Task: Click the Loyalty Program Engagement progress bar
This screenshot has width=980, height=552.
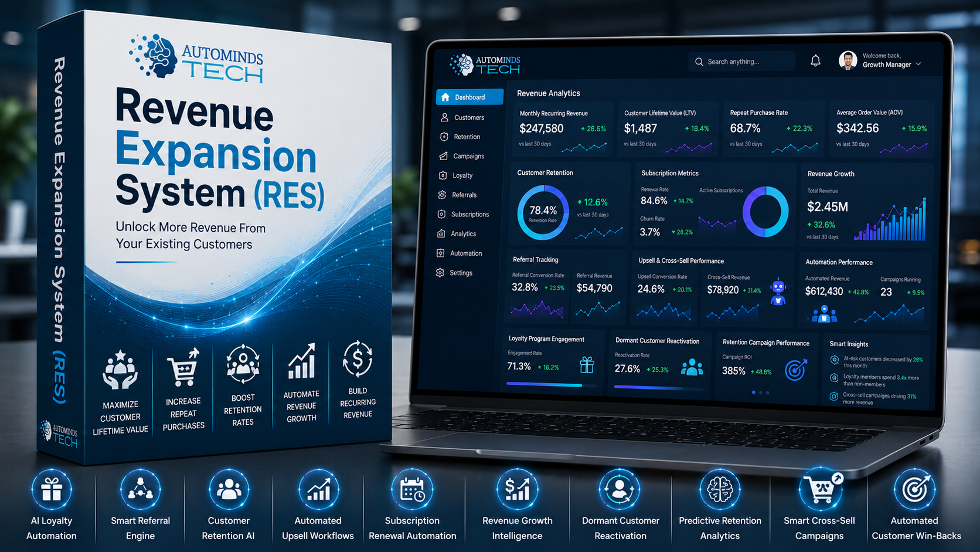Action: [x=551, y=385]
